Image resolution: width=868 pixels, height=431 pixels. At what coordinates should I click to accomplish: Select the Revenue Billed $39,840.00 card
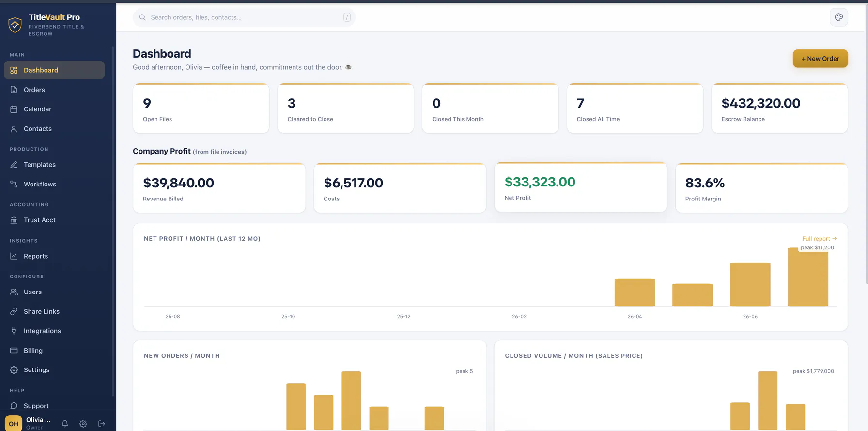pos(219,188)
